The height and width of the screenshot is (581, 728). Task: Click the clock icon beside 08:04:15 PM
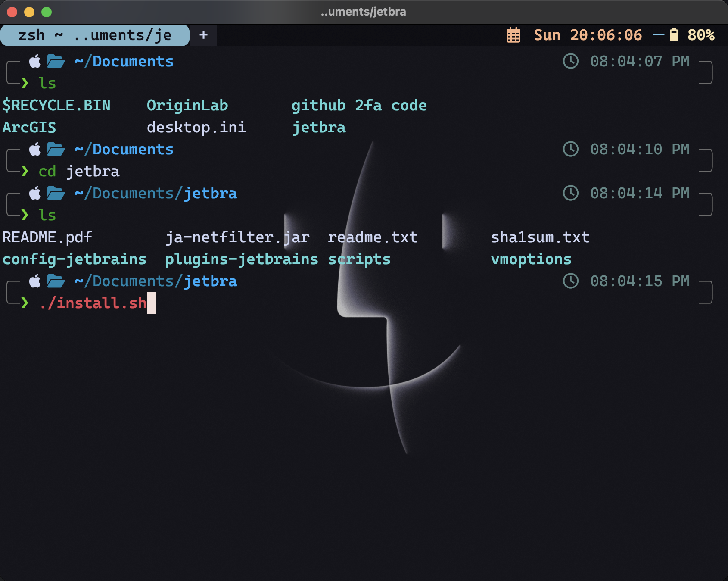point(571,281)
